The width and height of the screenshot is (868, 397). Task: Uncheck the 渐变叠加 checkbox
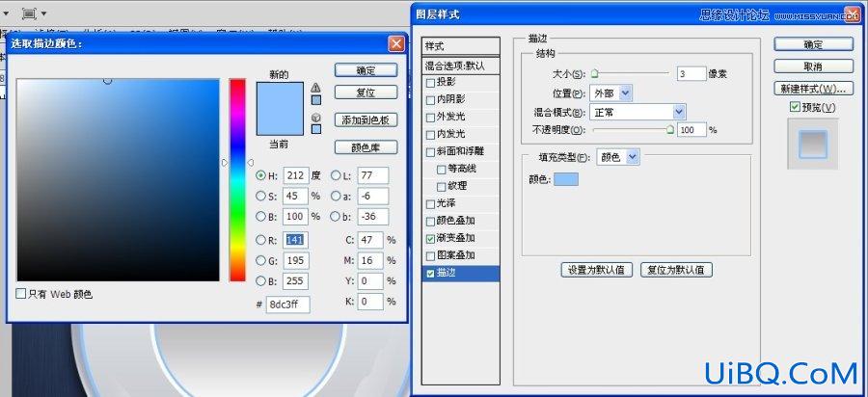click(x=431, y=238)
